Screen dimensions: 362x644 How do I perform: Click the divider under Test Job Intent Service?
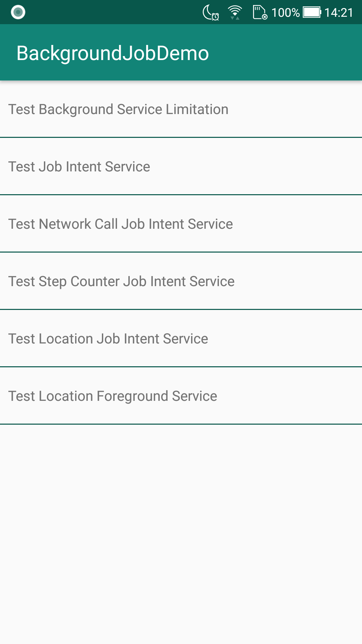tap(181, 195)
